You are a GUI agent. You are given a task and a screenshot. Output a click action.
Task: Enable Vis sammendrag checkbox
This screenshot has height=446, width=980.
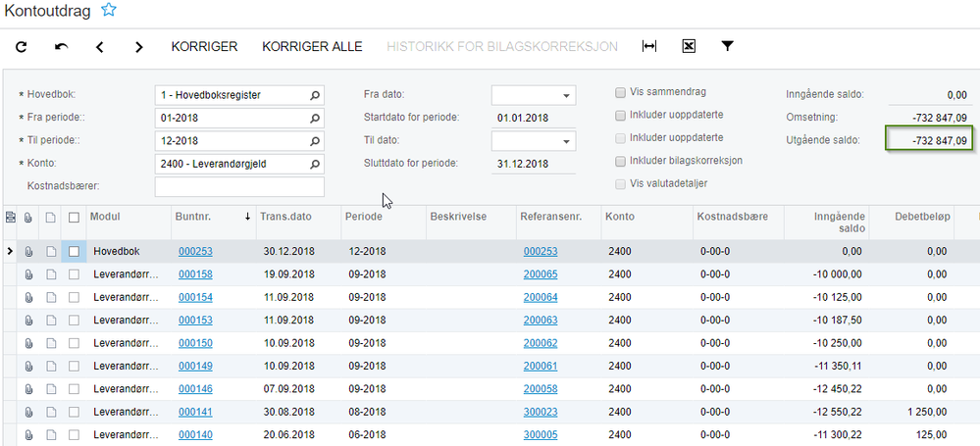tap(620, 92)
